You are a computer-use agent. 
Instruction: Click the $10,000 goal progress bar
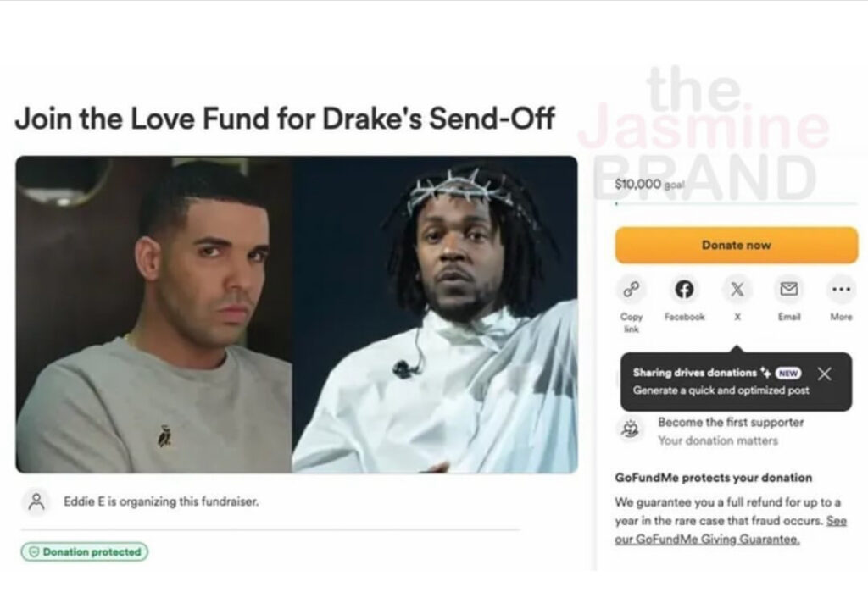[737, 203]
